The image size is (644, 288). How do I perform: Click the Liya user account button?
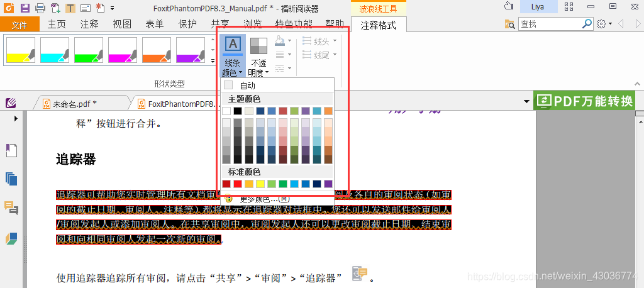(539, 6)
